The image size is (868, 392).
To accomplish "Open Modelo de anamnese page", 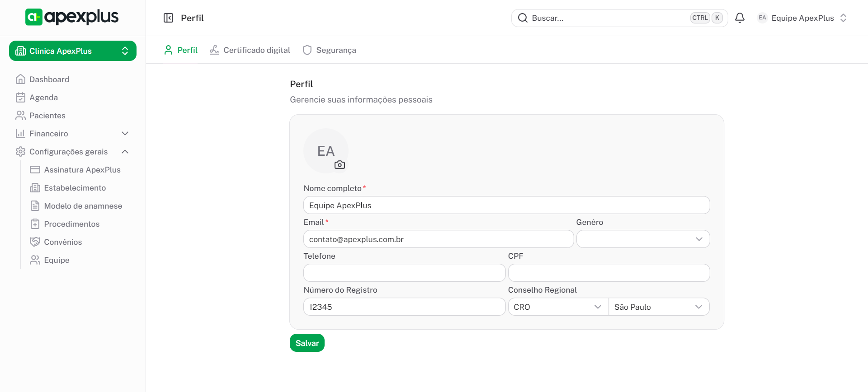I will point(83,206).
